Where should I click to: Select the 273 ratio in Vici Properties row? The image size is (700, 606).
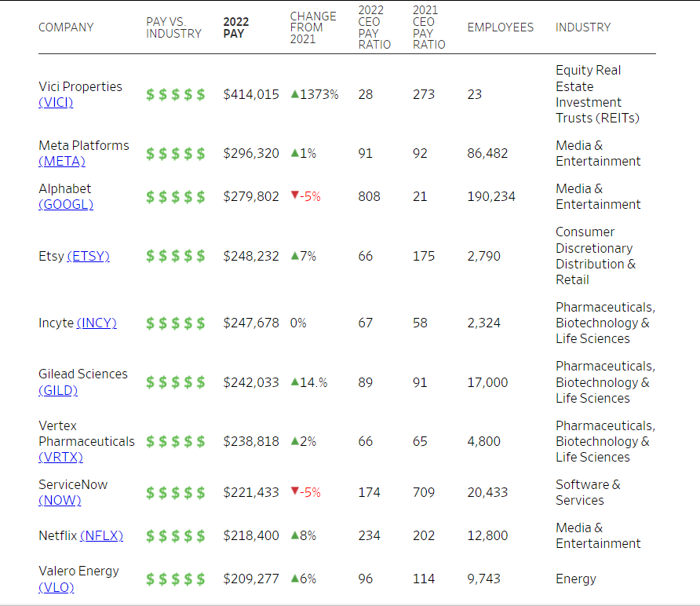pyautogui.click(x=424, y=95)
